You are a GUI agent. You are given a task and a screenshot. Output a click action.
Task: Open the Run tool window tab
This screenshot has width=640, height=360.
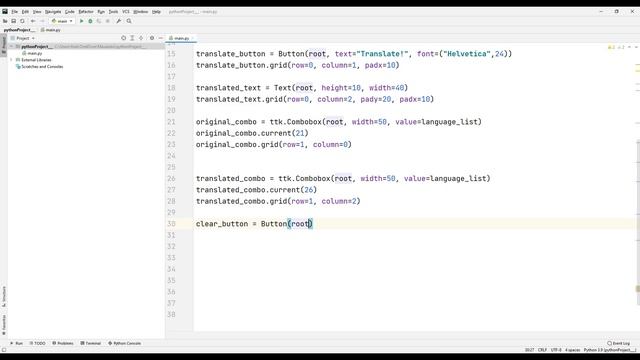coord(16,344)
